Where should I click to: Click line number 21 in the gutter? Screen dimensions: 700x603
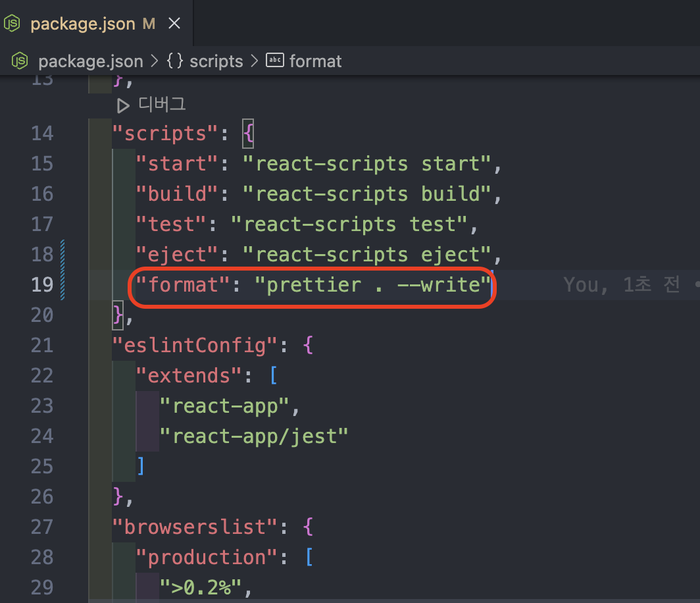[x=42, y=345]
